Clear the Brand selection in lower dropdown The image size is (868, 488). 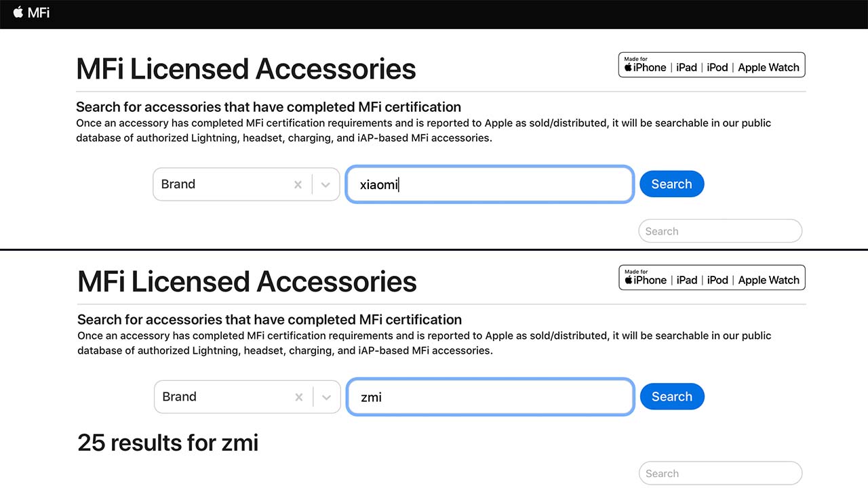pos(298,397)
